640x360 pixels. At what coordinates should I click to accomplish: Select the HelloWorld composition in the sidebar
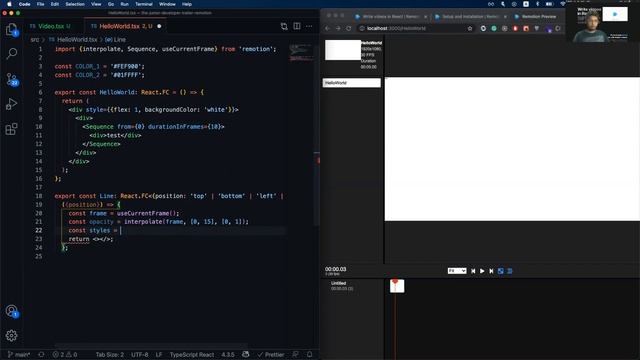[351, 83]
